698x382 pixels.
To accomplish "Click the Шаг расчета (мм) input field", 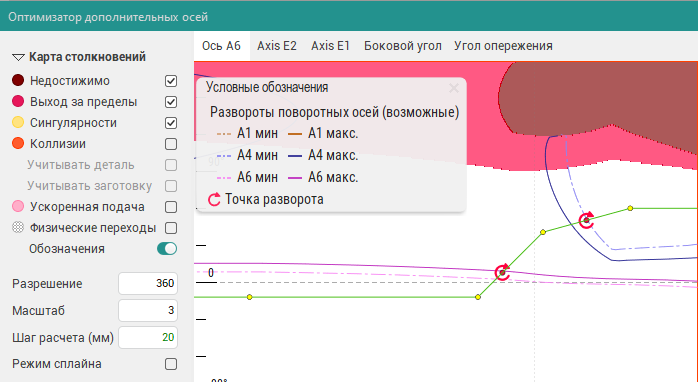I will point(148,337).
